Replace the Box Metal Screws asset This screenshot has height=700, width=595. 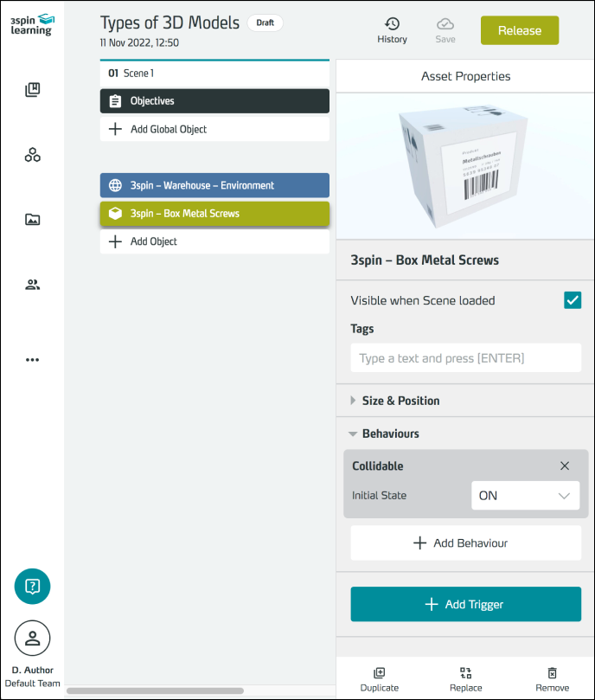coord(465,679)
